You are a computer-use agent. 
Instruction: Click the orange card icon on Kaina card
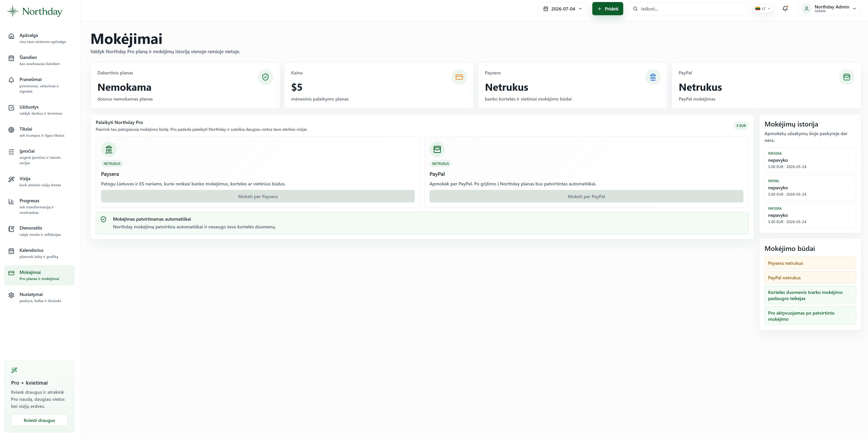[459, 77]
